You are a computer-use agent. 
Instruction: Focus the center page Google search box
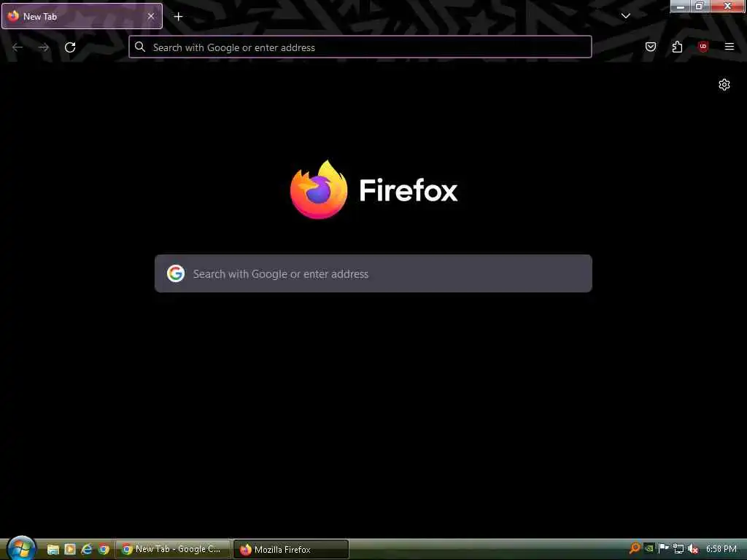(x=373, y=273)
